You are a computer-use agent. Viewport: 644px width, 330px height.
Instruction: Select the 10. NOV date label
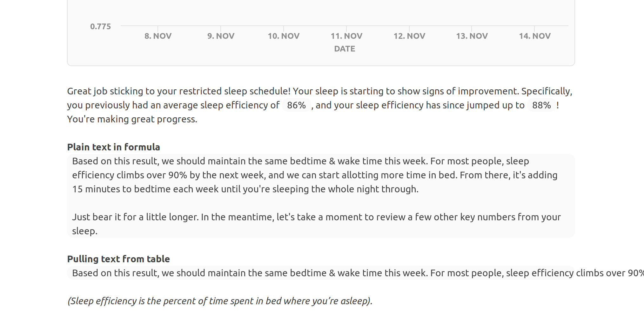284,36
